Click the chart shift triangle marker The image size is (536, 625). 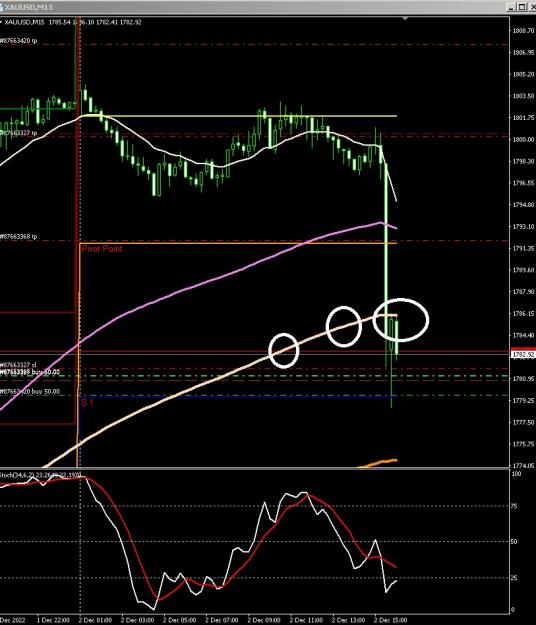point(405,18)
